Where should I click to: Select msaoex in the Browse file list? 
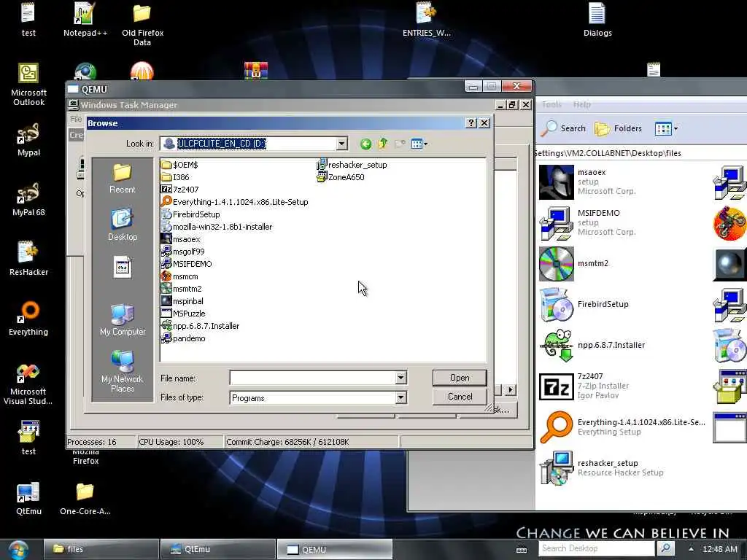coord(181,239)
